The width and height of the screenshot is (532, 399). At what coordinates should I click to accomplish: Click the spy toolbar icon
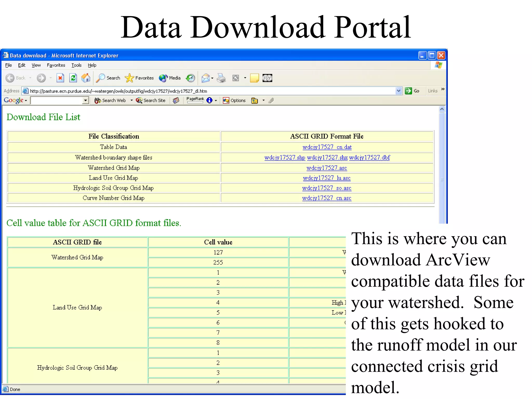[267, 78]
